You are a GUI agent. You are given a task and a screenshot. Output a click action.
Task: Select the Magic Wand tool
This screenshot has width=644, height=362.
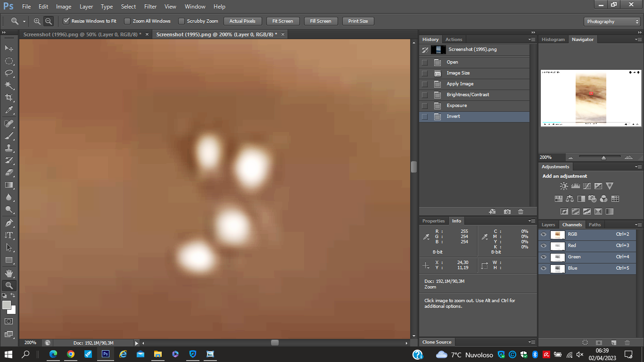coord(9,85)
